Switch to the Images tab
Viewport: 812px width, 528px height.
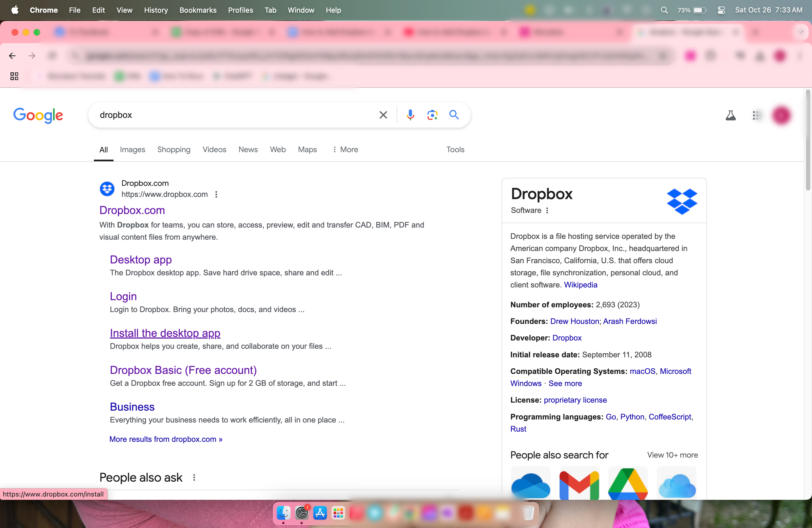coord(132,149)
